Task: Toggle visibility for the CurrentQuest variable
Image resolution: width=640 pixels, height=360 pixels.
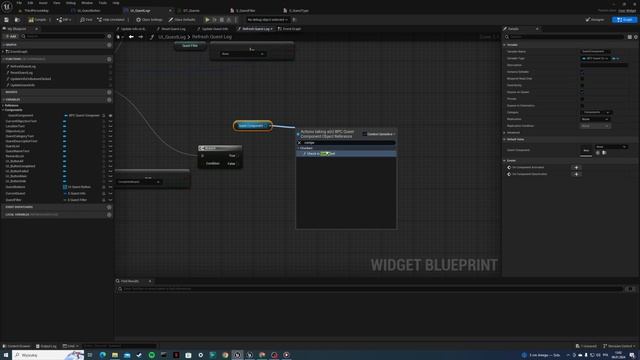Action: 110,193
